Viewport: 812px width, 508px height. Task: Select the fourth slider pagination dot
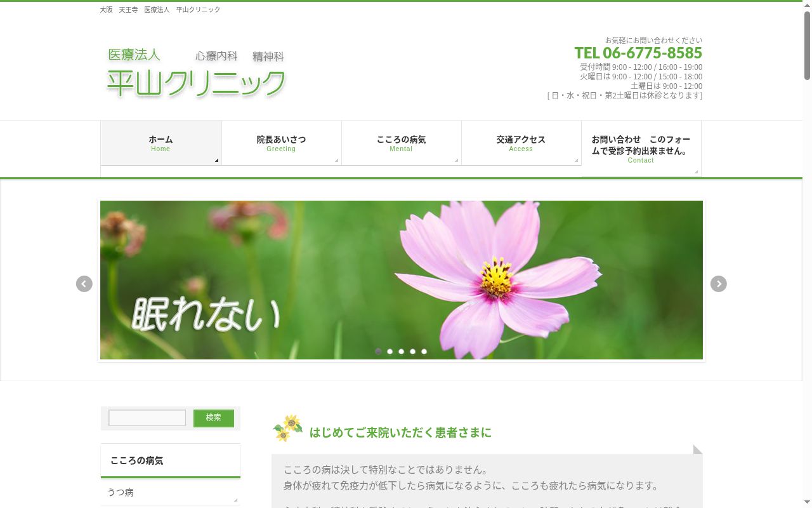(x=413, y=351)
